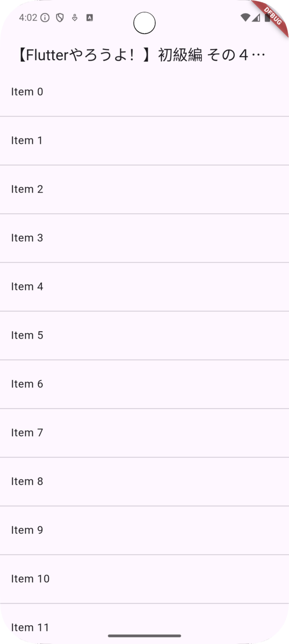Choose the Item 8 list tile
Viewport: 289px width, 644px height.
point(144,481)
